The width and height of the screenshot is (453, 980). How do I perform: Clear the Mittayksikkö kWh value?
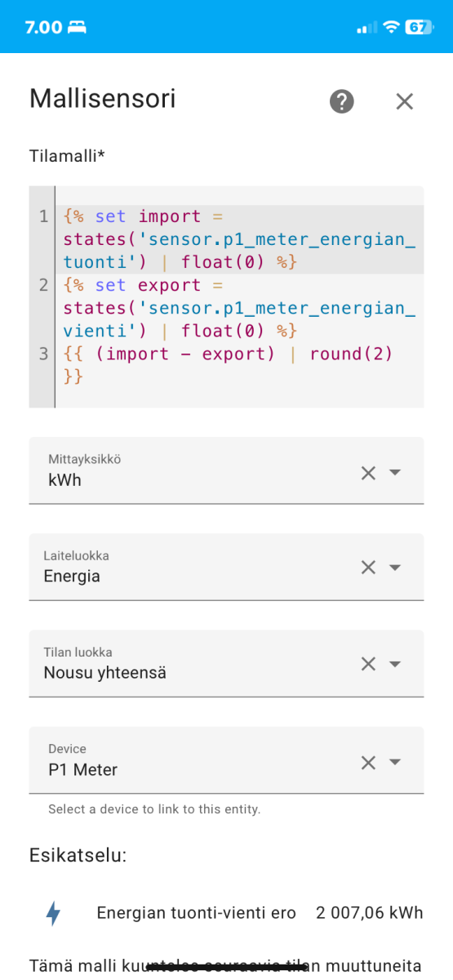[368, 473]
